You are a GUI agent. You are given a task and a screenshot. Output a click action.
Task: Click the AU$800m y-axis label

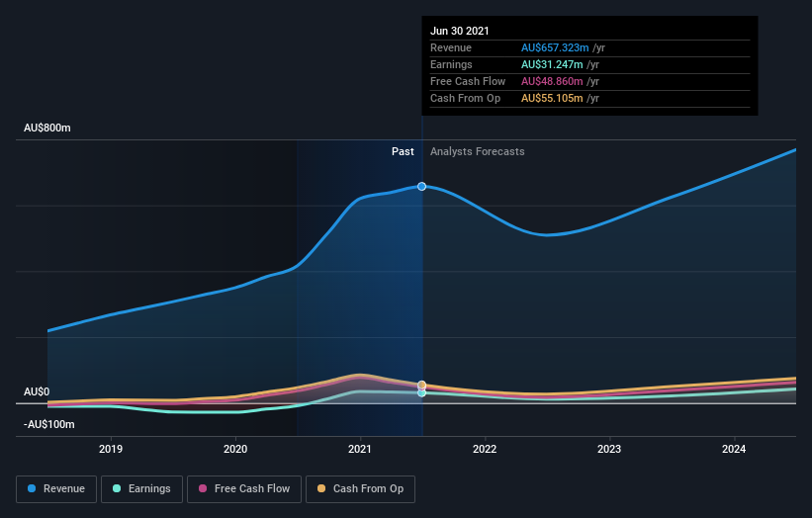47,128
